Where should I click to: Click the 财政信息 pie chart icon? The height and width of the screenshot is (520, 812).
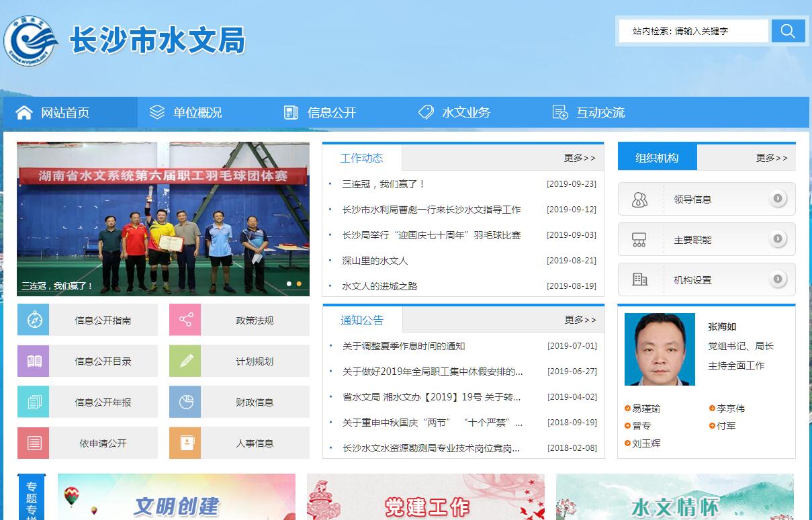coord(185,402)
